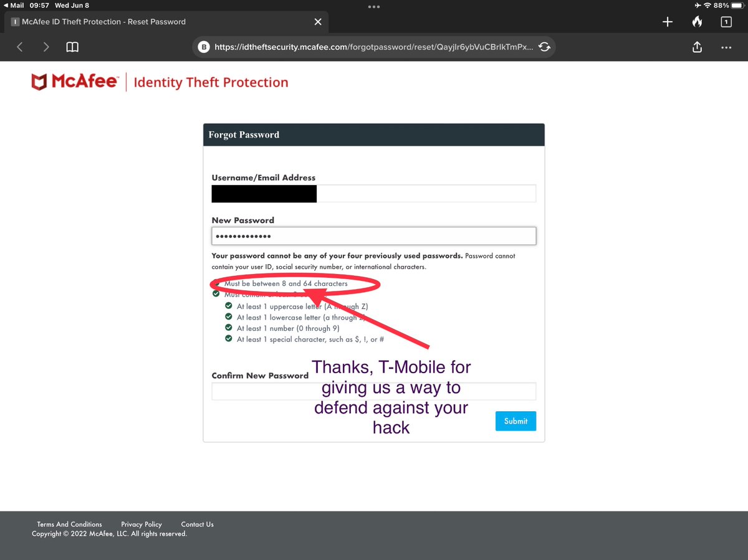
Task: Tap the three-dot multitasking control at top
Action: pos(374,7)
